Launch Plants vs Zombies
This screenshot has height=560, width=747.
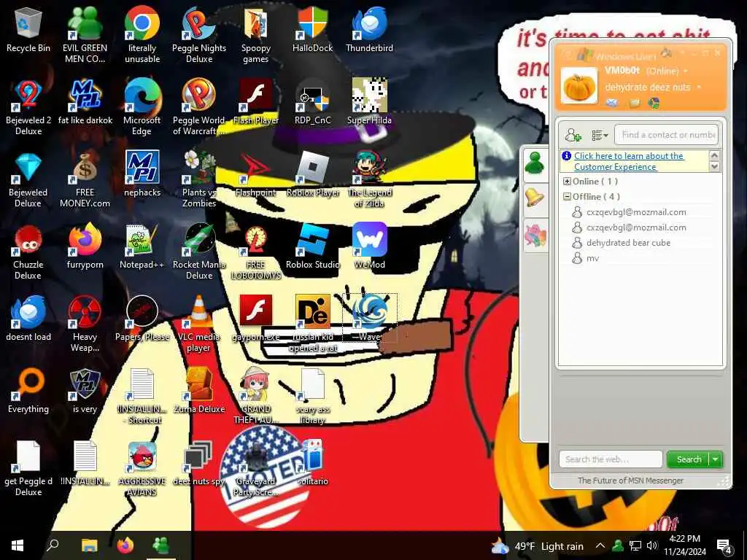click(x=199, y=179)
